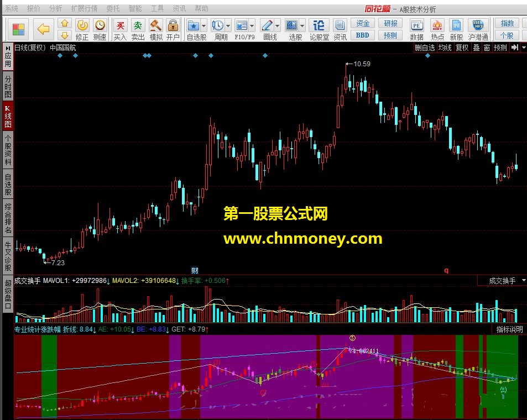Click the blue 预测 toolbar button
This screenshot has width=527, height=420.
(390, 35)
